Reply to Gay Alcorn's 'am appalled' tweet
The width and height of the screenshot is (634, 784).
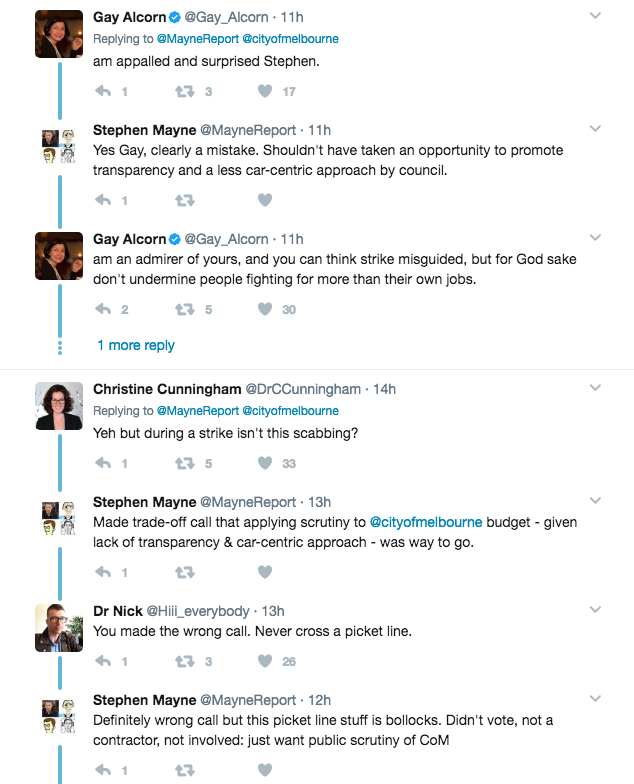click(103, 91)
